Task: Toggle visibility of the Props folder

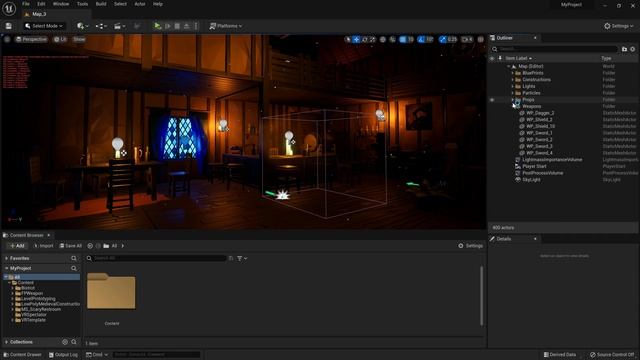Action: coord(492,100)
